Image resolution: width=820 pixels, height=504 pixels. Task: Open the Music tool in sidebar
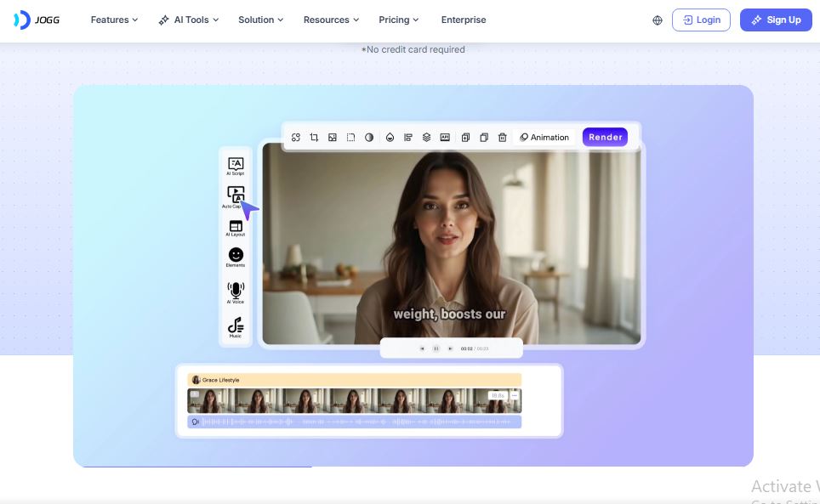[236, 326]
